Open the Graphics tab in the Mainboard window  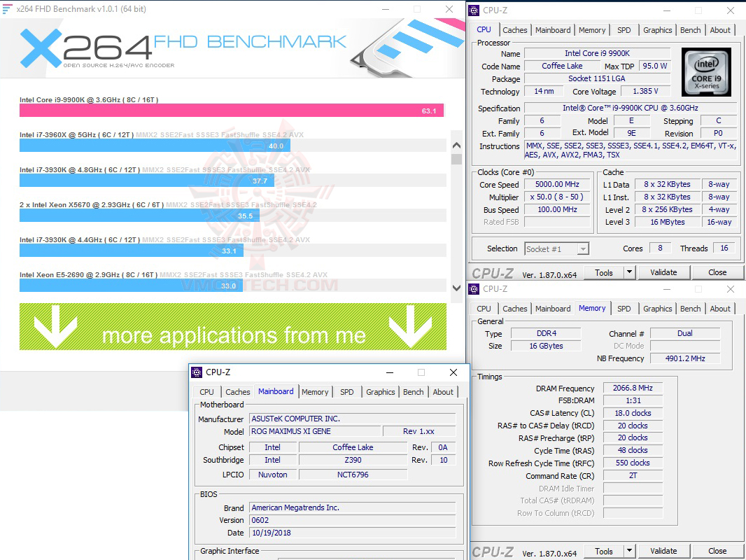coord(380,392)
